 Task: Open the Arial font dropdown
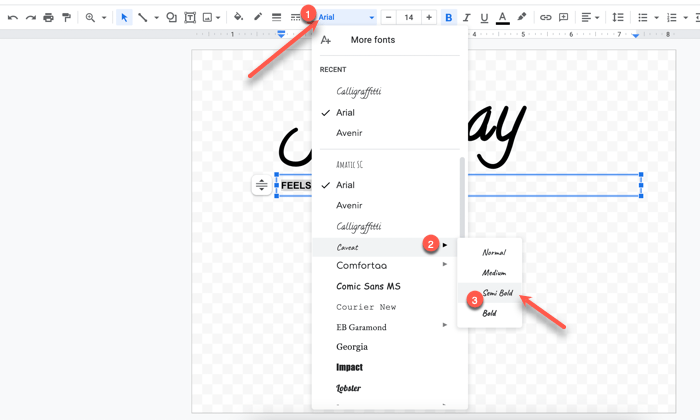[x=346, y=17]
